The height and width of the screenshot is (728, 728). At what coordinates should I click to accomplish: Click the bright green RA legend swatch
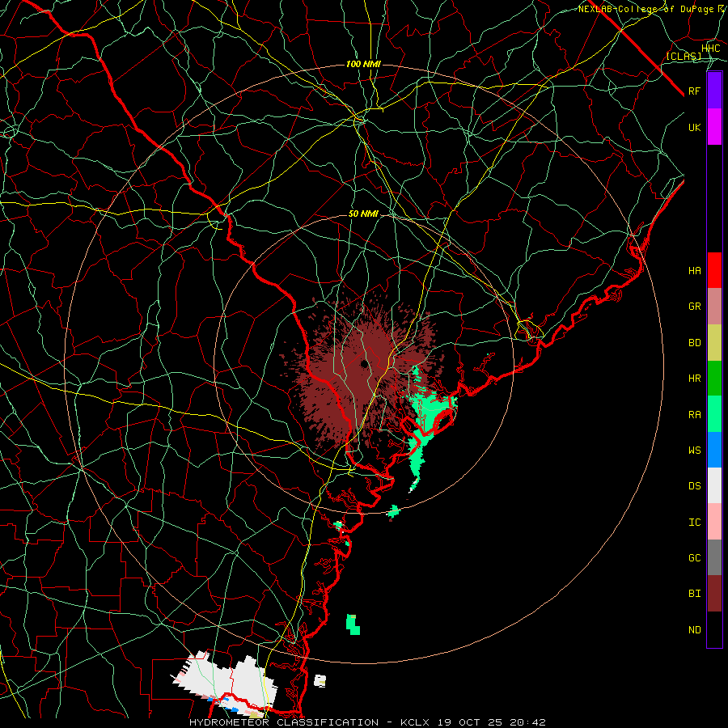(714, 414)
